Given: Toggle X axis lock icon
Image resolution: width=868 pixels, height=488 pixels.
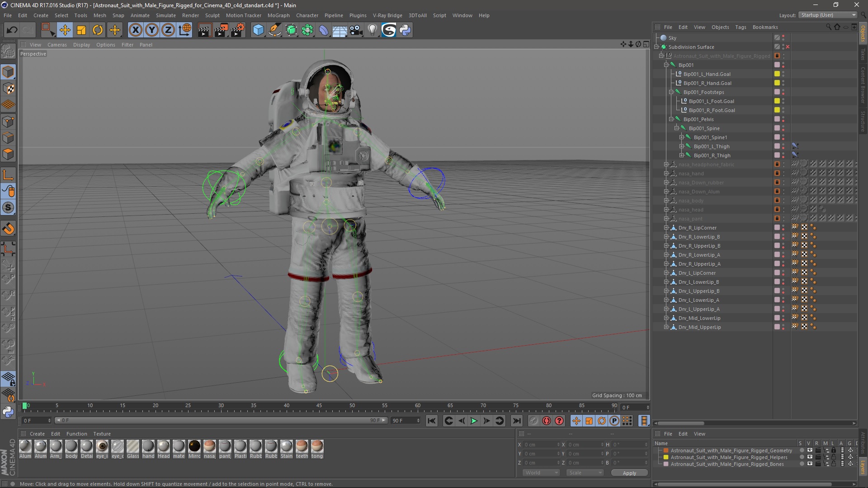Looking at the screenshot, I should pyautogui.click(x=135, y=30).
